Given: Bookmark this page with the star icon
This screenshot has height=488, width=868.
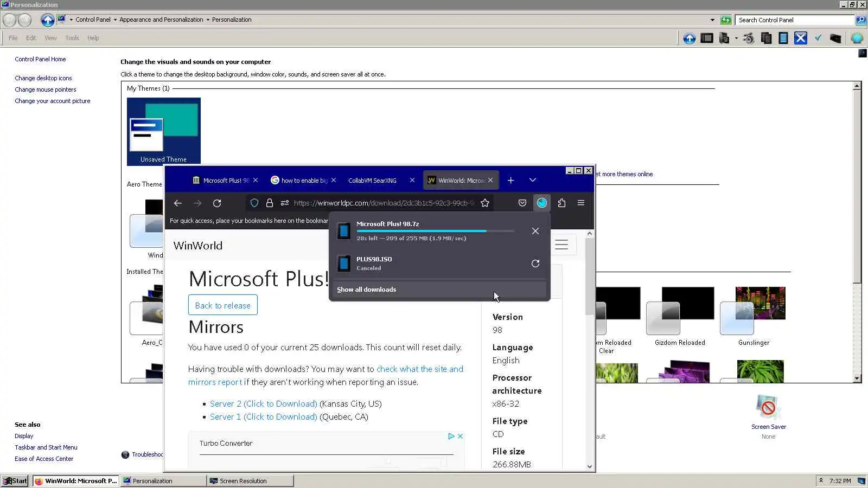Looking at the screenshot, I should click(x=485, y=203).
